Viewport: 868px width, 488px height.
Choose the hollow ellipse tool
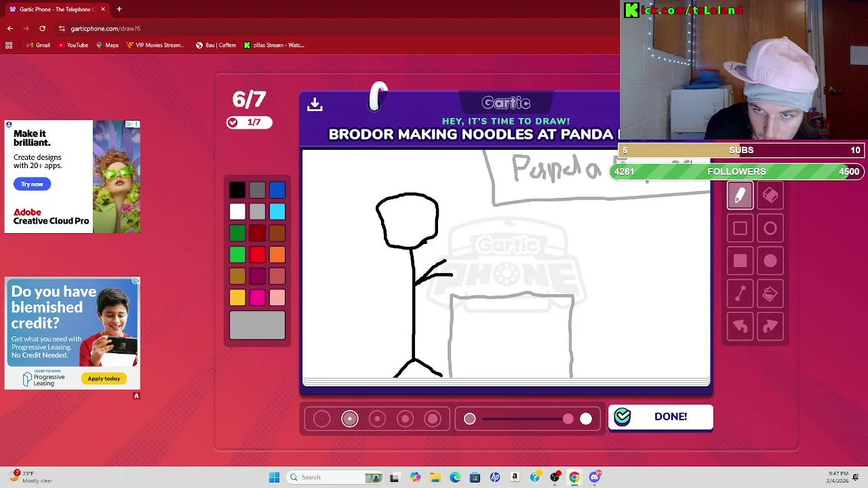point(770,228)
